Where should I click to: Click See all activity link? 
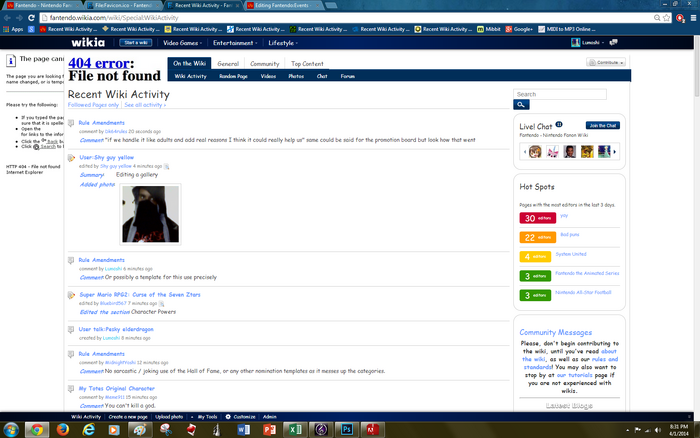click(x=145, y=105)
